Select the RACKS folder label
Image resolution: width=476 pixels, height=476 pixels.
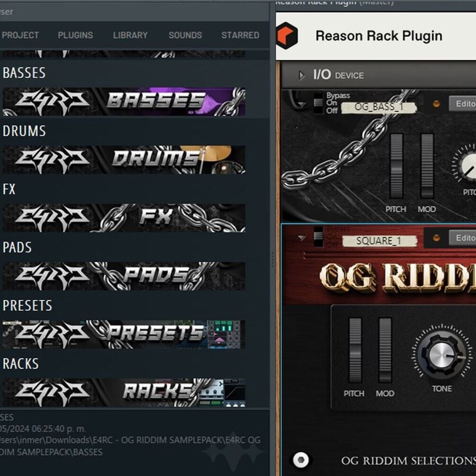click(x=21, y=364)
